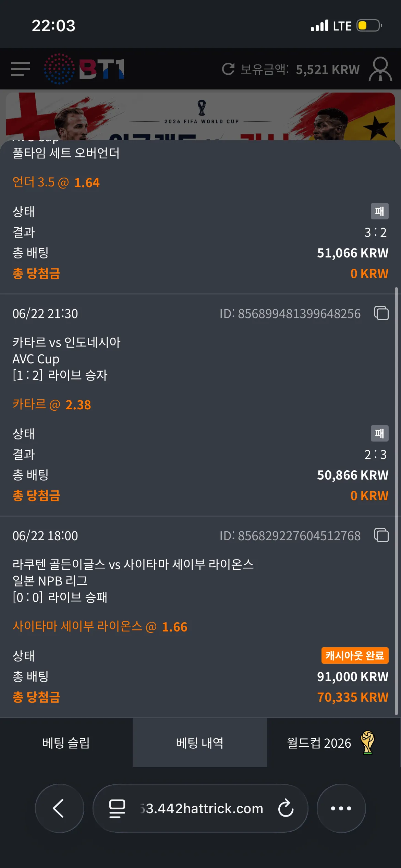The width and height of the screenshot is (401, 868).
Task: Click the 캐시아웃 완료 status badge
Action: pos(355,655)
